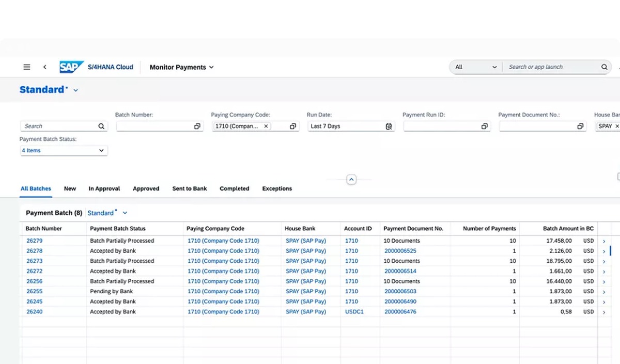Open value help for Payment Run ID
This screenshot has width=620, height=364.
tap(485, 126)
